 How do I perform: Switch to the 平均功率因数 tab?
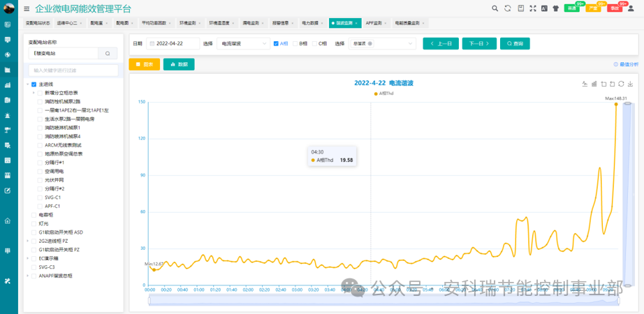point(154,24)
